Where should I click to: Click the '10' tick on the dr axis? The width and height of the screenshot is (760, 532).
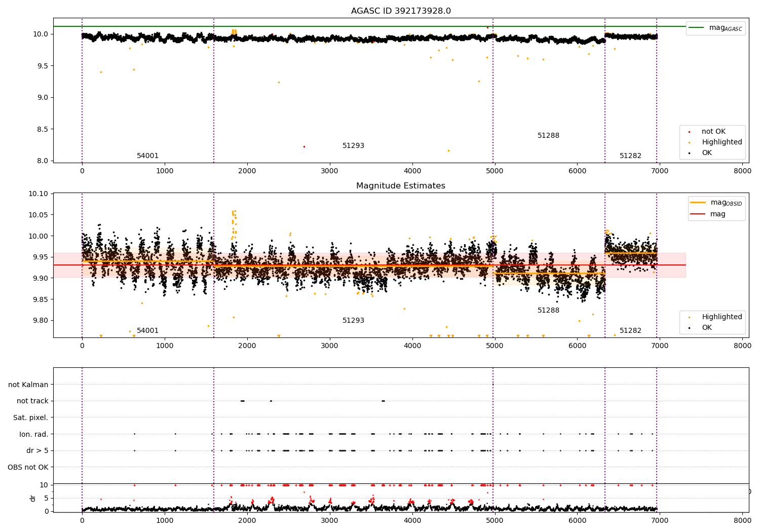coord(44,485)
